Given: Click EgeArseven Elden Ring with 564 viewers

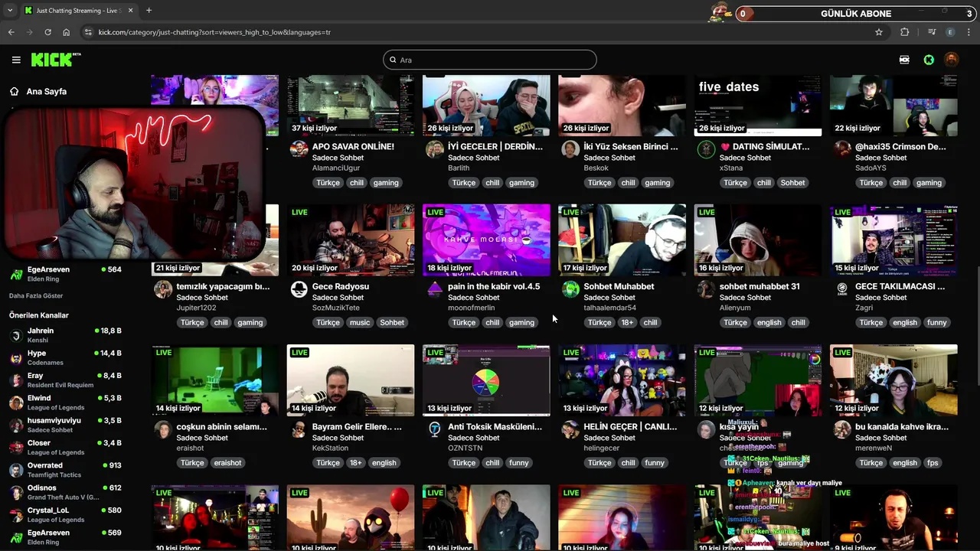Looking at the screenshot, I should [65, 274].
